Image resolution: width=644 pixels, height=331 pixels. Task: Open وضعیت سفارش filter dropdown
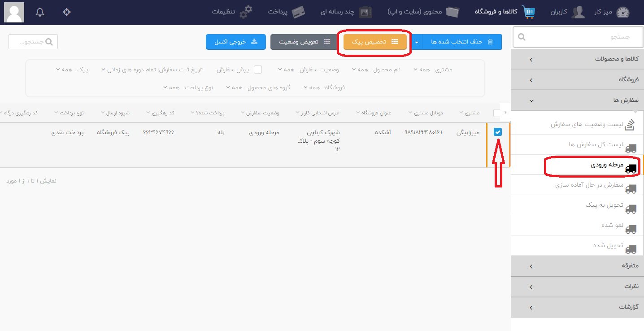(x=308, y=70)
